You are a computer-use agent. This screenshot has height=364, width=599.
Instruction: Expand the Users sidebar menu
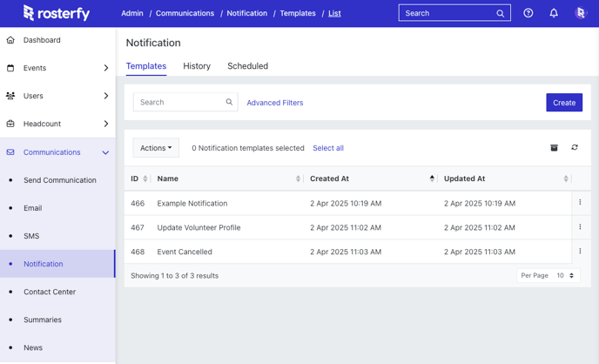(106, 96)
